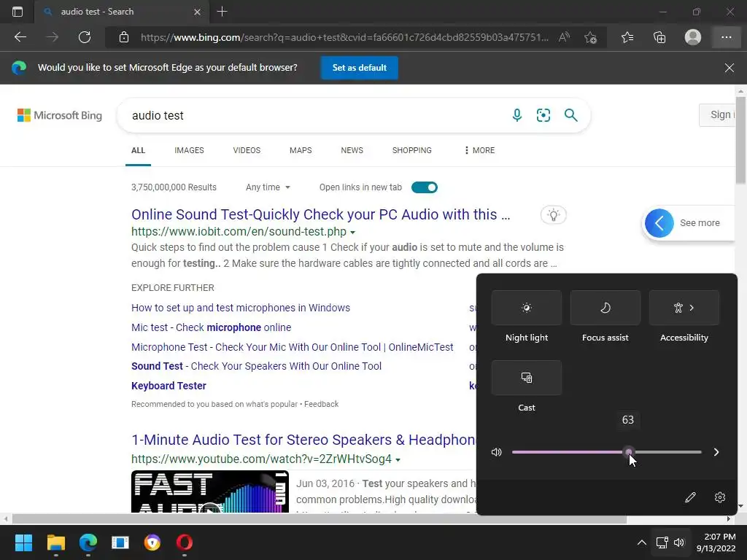Click the taskbar volume tray icon
Screen dimensions: 747x560
click(x=679, y=542)
